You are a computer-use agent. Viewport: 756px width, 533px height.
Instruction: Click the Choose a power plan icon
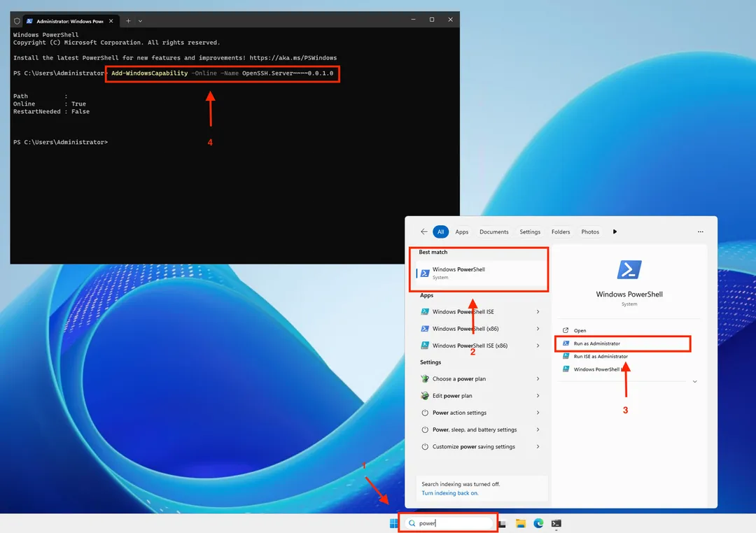point(425,379)
